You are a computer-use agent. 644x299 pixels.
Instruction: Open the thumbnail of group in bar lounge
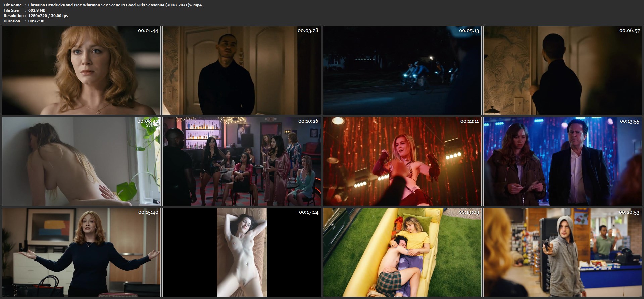coord(242,161)
